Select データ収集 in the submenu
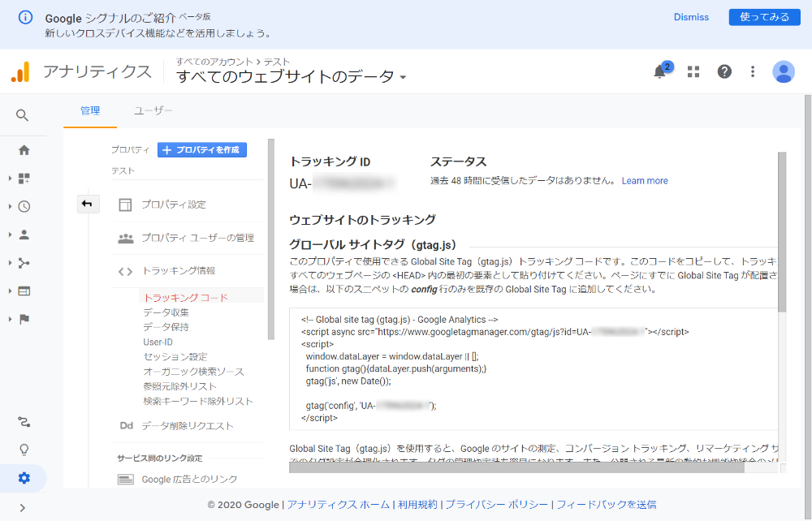This screenshot has height=521, width=812. [166, 312]
